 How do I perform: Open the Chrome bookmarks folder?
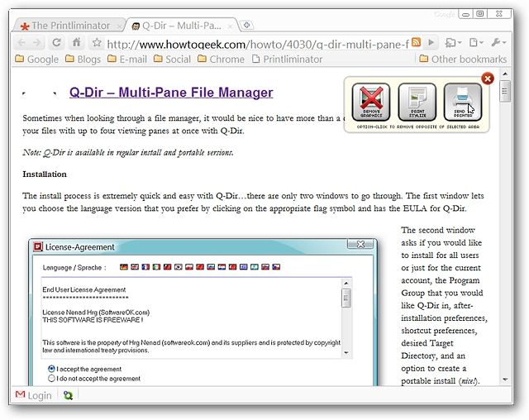[x=221, y=60]
